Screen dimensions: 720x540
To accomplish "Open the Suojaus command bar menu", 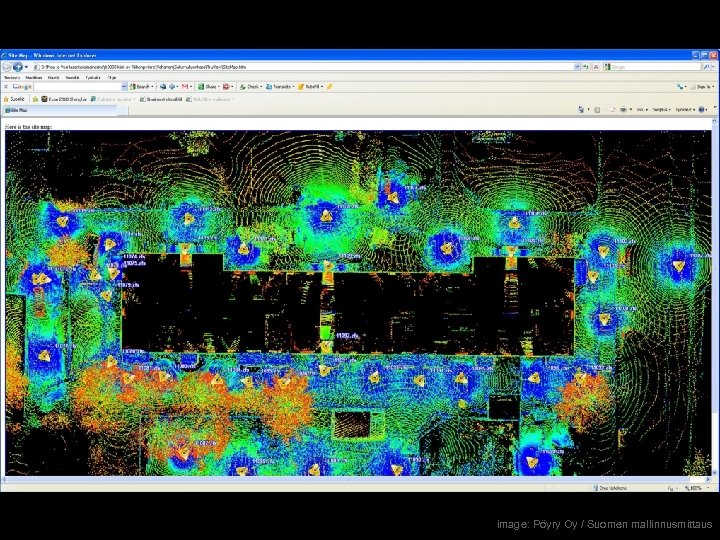I will tap(661, 110).
